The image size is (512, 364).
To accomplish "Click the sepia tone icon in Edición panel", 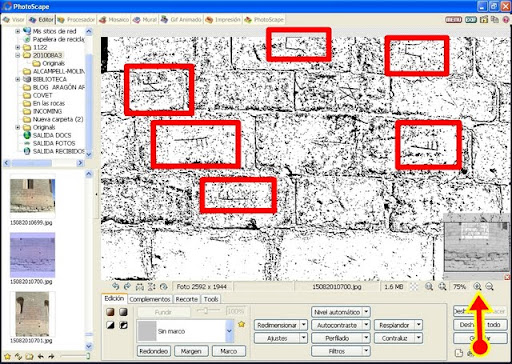I will (x=110, y=312).
